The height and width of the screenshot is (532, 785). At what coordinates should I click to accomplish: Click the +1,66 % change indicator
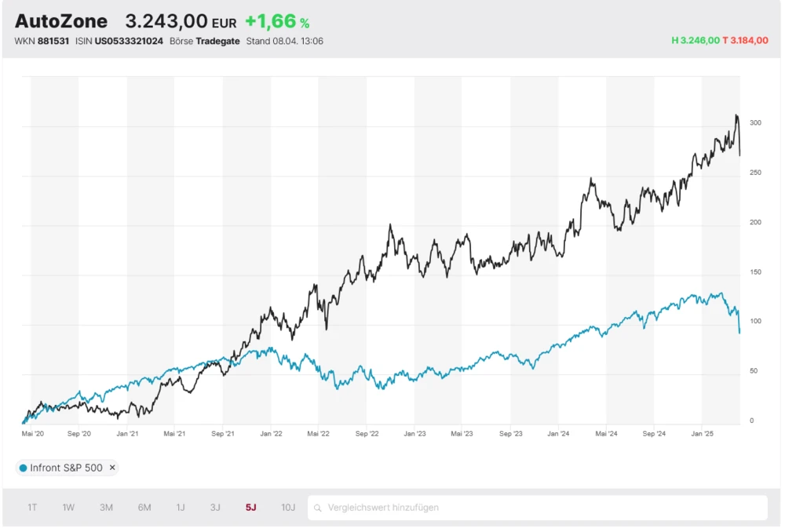(277, 22)
